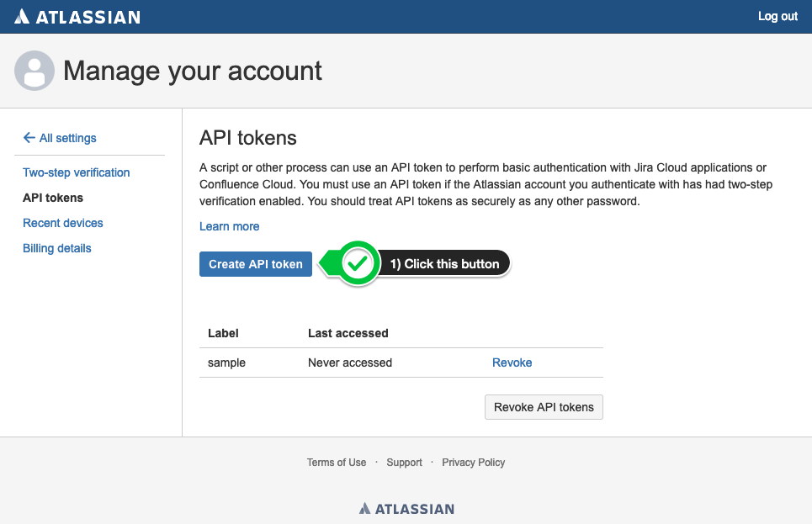The width and height of the screenshot is (812, 524).
Task: Click the Last accessed column header
Action: click(x=348, y=333)
